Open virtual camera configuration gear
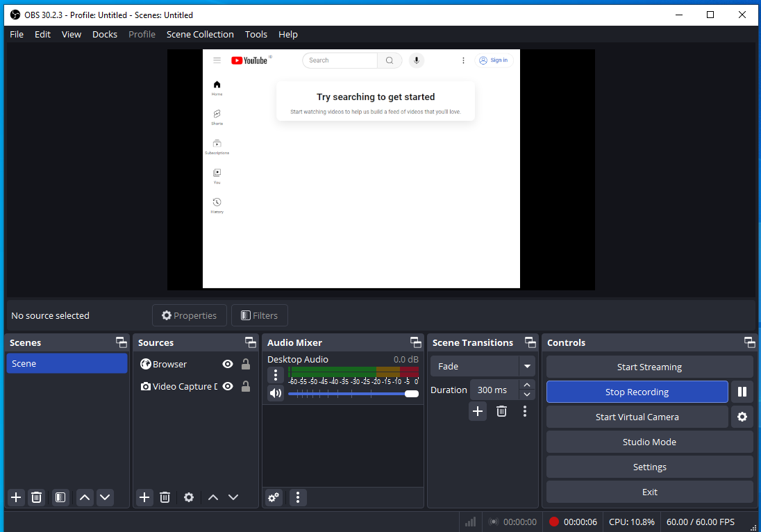The image size is (761, 532). click(x=742, y=417)
